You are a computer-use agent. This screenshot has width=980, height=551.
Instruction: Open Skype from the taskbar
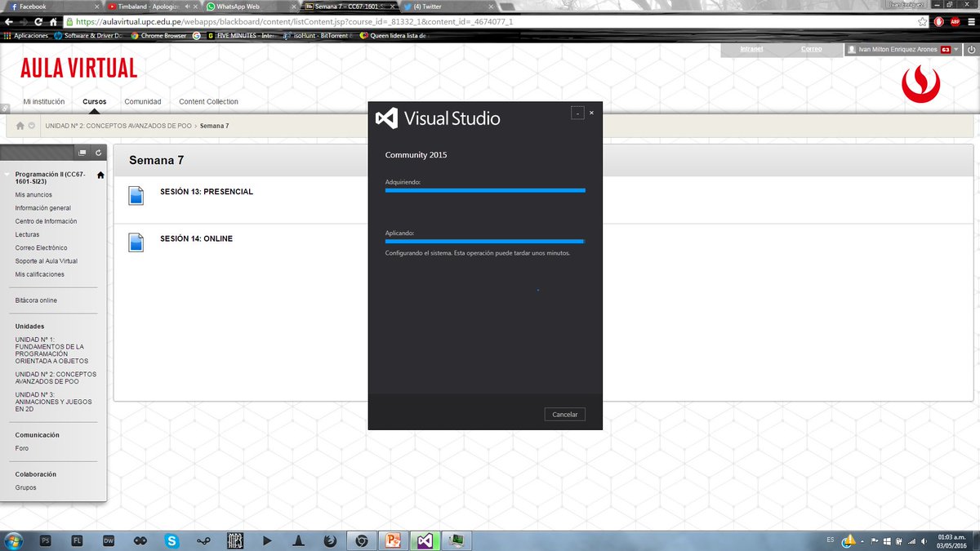pos(172,540)
